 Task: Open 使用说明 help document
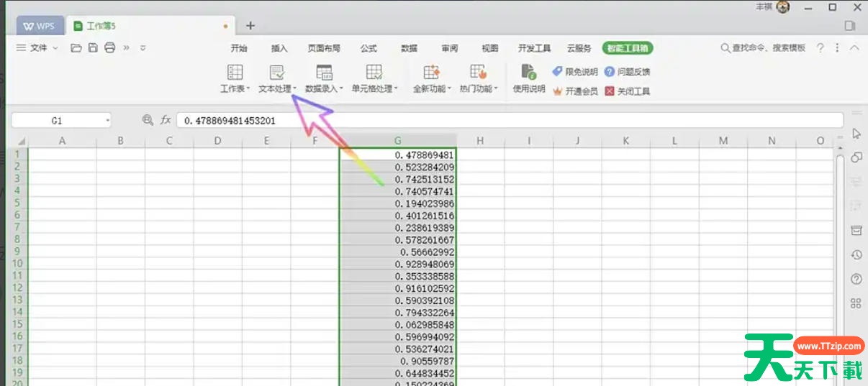coord(529,80)
